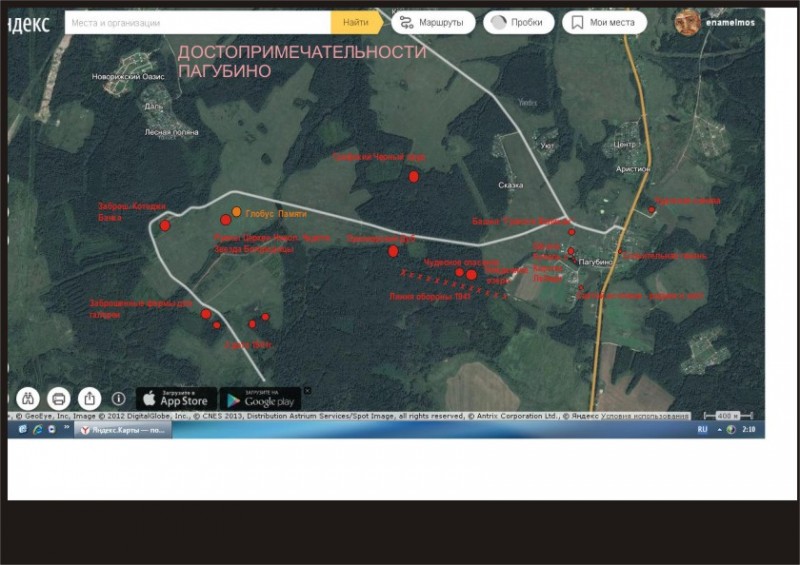This screenshot has width=800, height=565.
Task: Click the Яндекс.Карты taskbar window button
Action: 123,430
